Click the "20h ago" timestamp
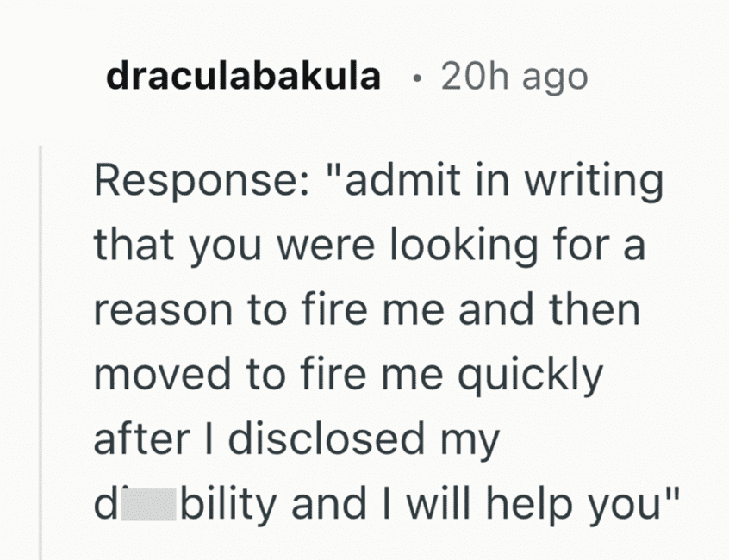Viewport: 729px width, 560px height. click(514, 77)
